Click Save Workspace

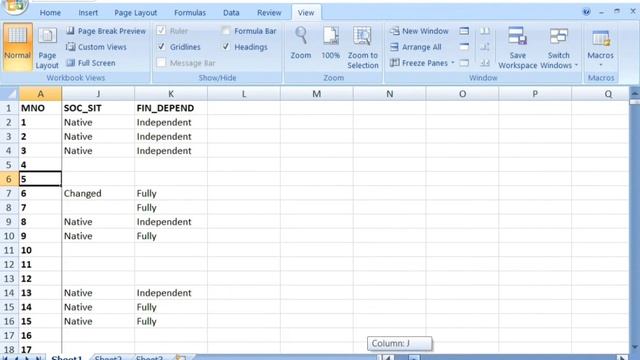pyautogui.click(x=518, y=47)
